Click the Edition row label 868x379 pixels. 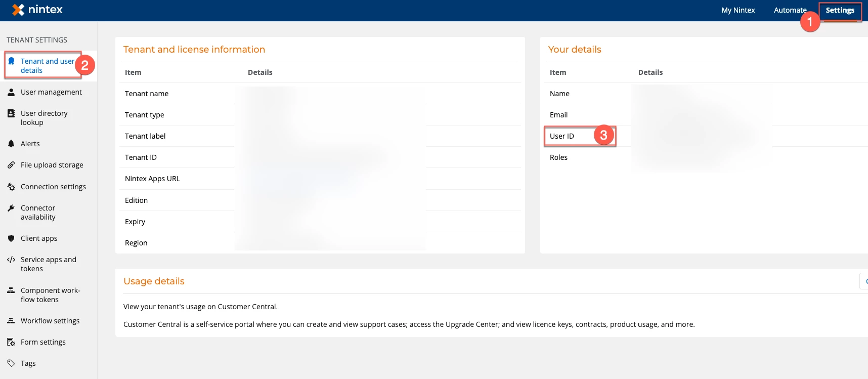click(x=137, y=200)
